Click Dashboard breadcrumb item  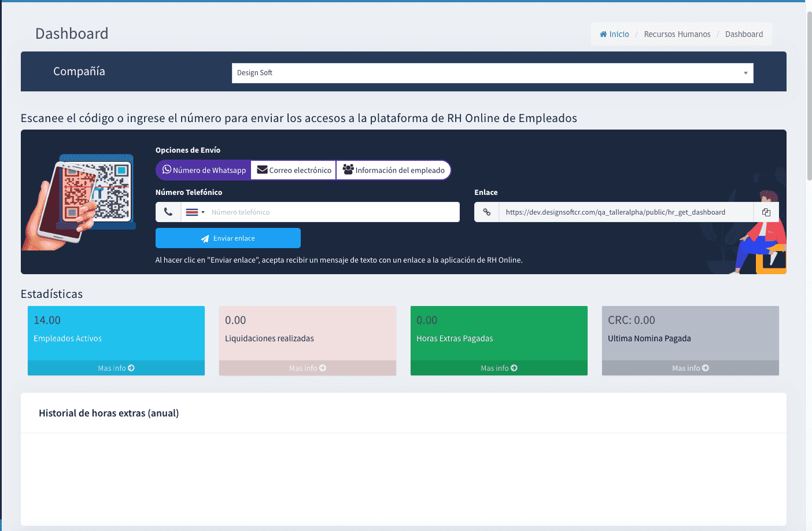744,34
